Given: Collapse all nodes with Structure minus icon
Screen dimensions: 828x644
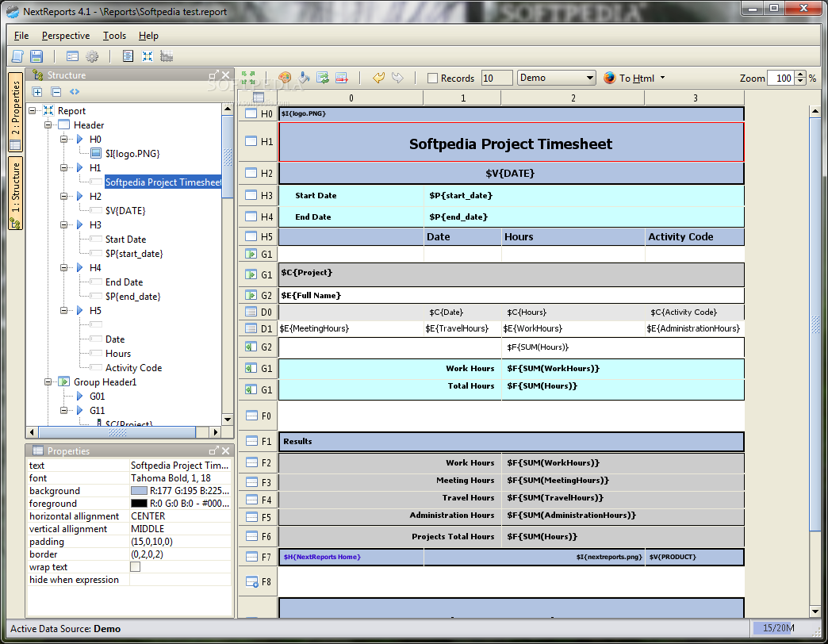Looking at the screenshot, I should point(56,92).
